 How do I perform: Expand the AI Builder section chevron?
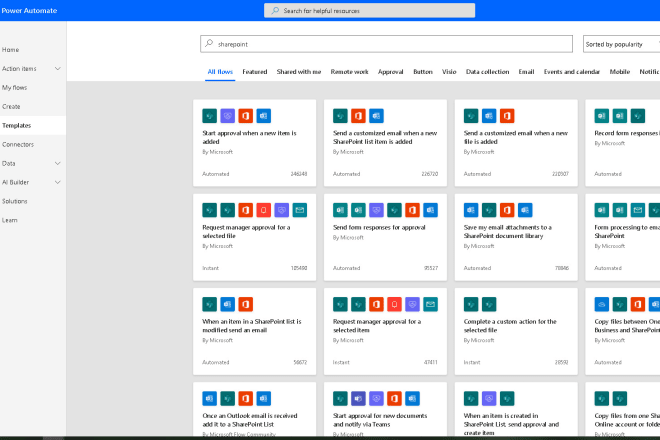(58, 182)
